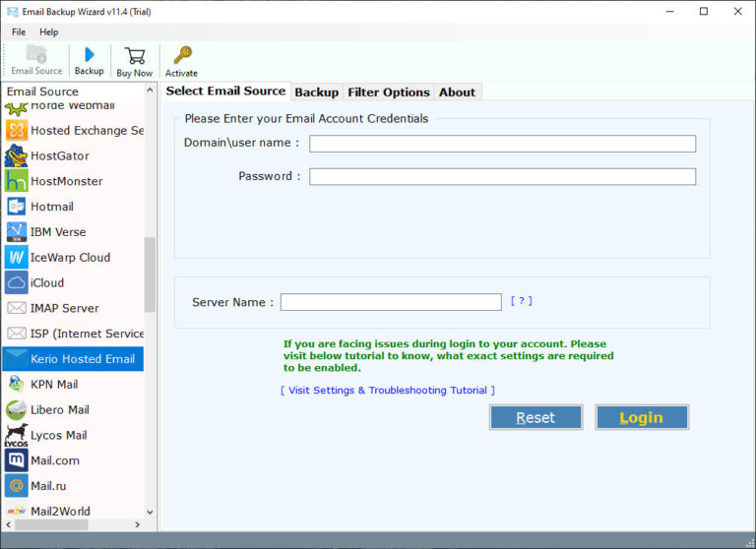The height and width of the screenshot is (549, 756).
Task: Select the Horde Webmail icon
Action: click(x=17, y=109)
